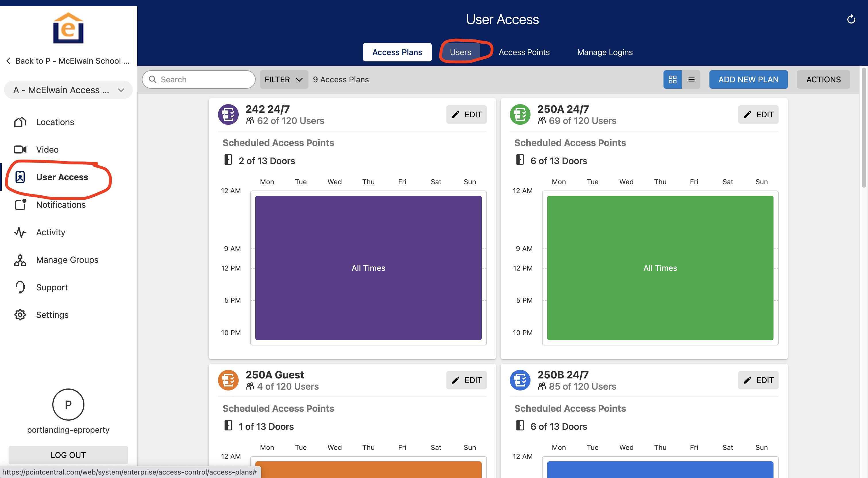This screenshot has width=868, height=478.
Task: Switch to the Access Points tab
Action: coord(524,52)
